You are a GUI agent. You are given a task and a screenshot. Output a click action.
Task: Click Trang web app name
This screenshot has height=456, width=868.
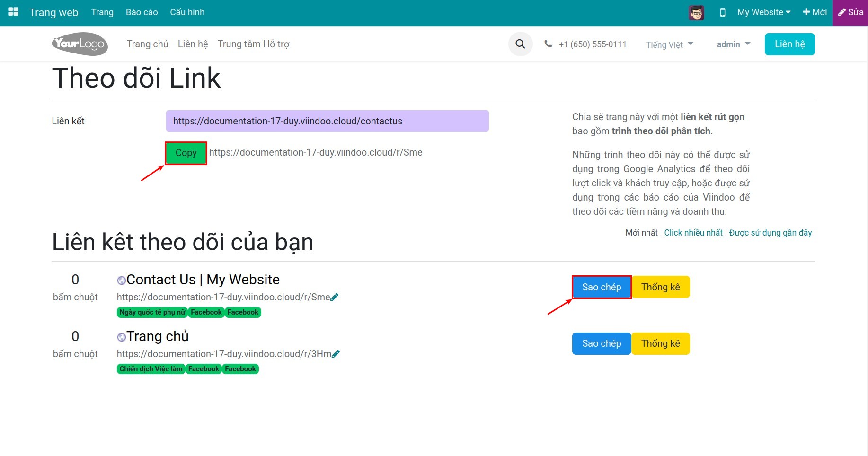(53, 12)
